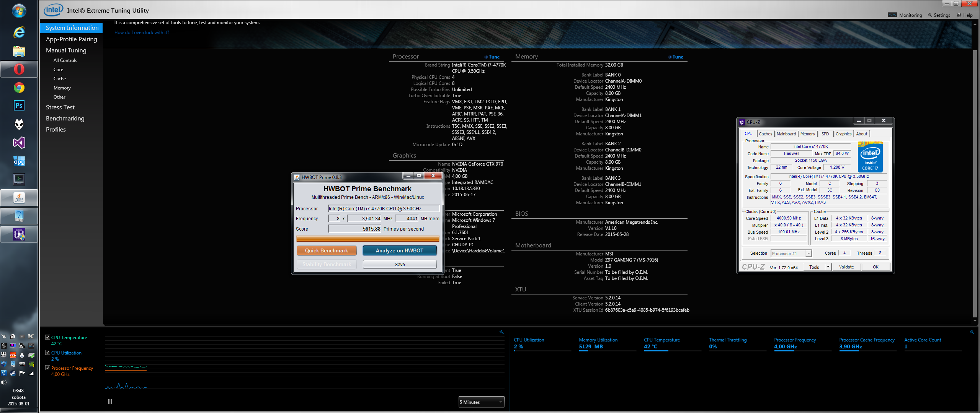Expand the Tools arrow dropdown in CPU-Z
This screenshot has height=413, width=980.
[828, 267]
